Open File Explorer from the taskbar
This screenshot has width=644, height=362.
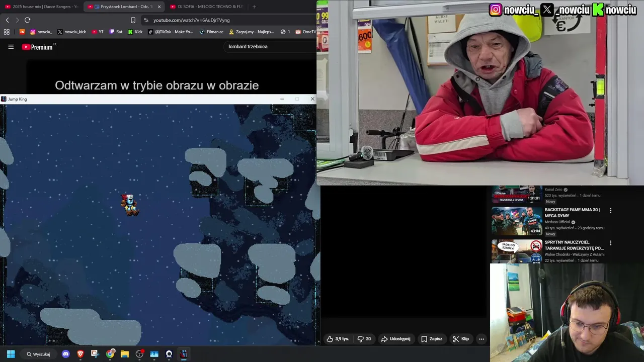[x=125, y=354]
